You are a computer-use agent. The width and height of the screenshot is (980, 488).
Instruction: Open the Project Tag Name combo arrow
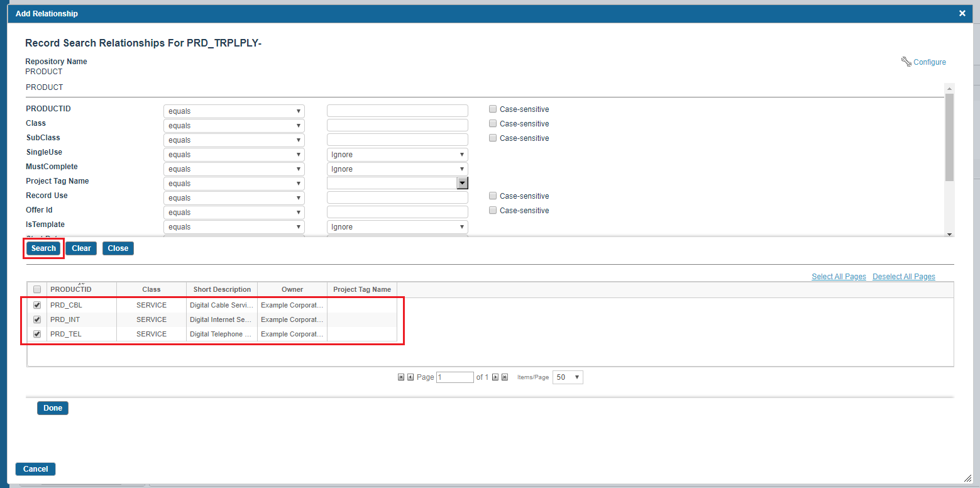coord(463,183)
